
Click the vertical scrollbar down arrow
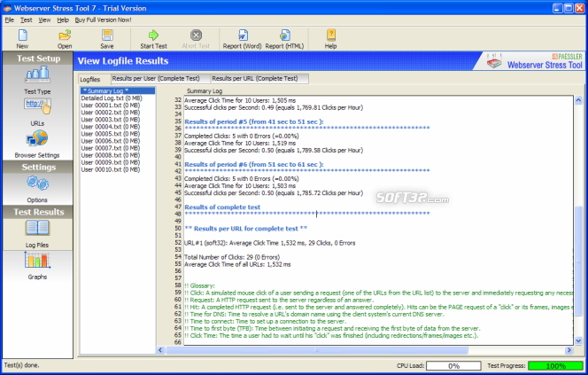coord(578,340)
